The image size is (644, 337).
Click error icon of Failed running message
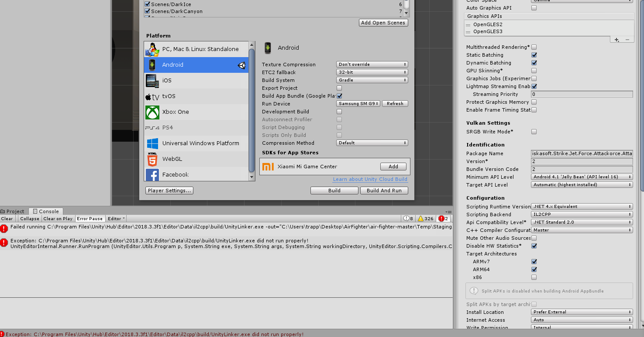point(4,228)
